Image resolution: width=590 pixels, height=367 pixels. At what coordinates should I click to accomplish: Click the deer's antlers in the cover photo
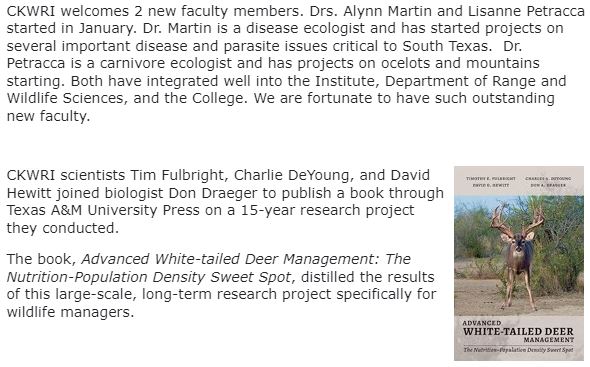click(x=518, y=220)
